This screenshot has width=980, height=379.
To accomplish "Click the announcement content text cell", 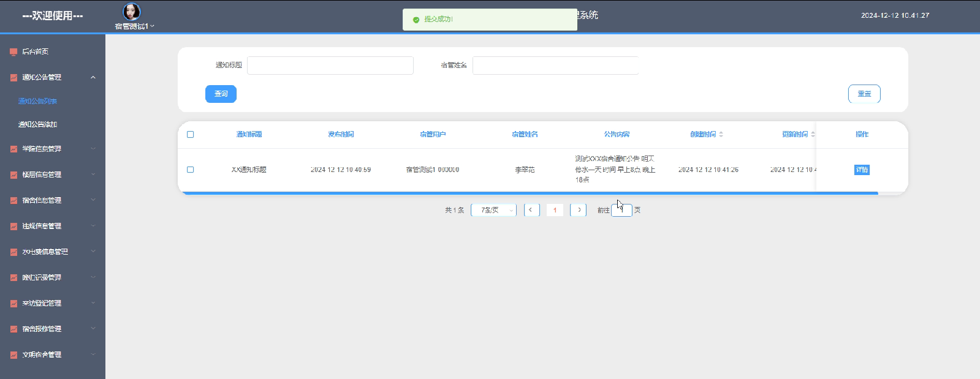I will [615, 169].
